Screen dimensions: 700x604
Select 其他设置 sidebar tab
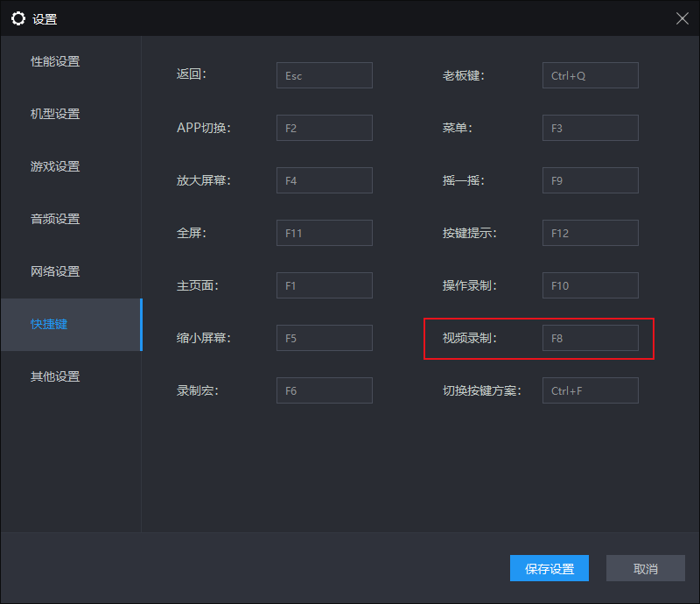point(56,376)
